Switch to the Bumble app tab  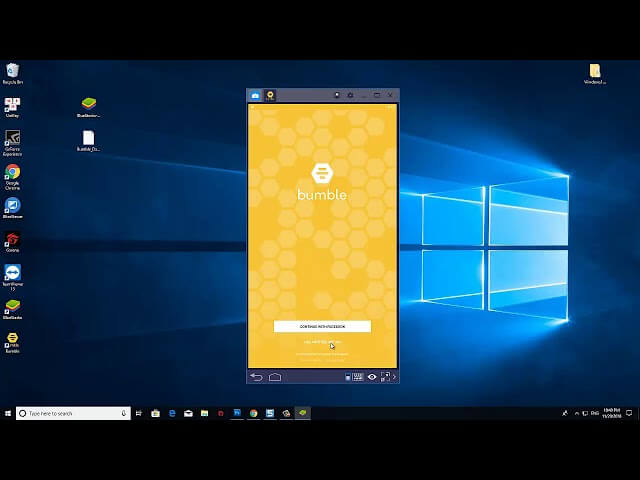[270, 96]
